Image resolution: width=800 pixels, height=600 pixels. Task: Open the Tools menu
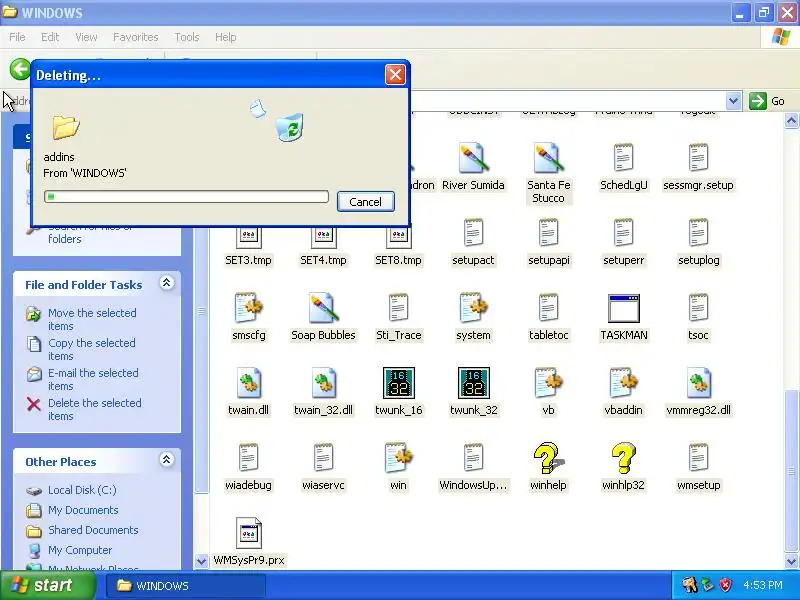click(187, 37)
